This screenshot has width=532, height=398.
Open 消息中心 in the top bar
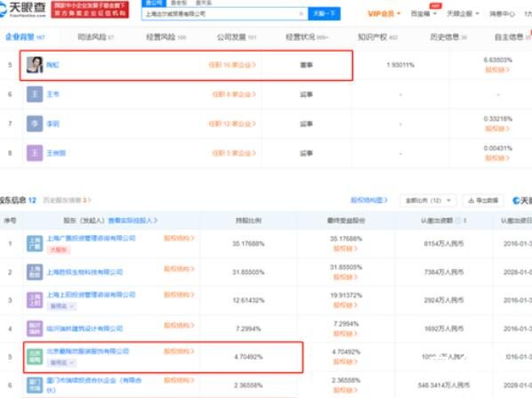point(502,14)
